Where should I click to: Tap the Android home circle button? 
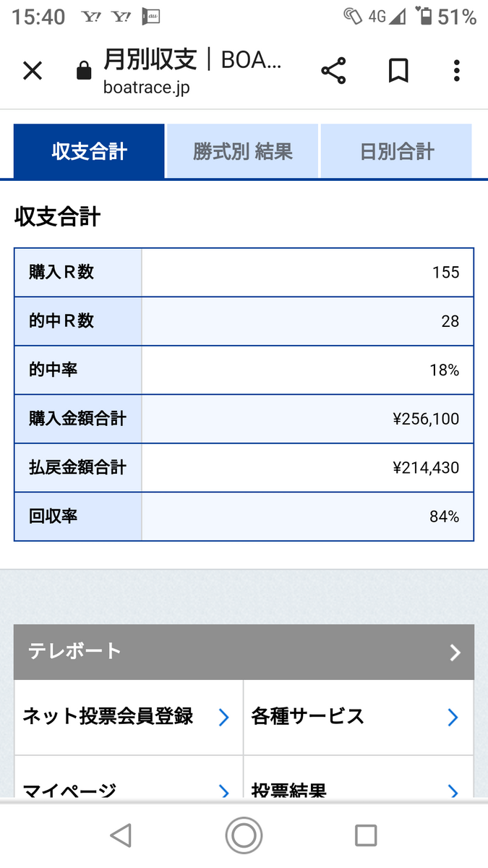click(244, 835)
